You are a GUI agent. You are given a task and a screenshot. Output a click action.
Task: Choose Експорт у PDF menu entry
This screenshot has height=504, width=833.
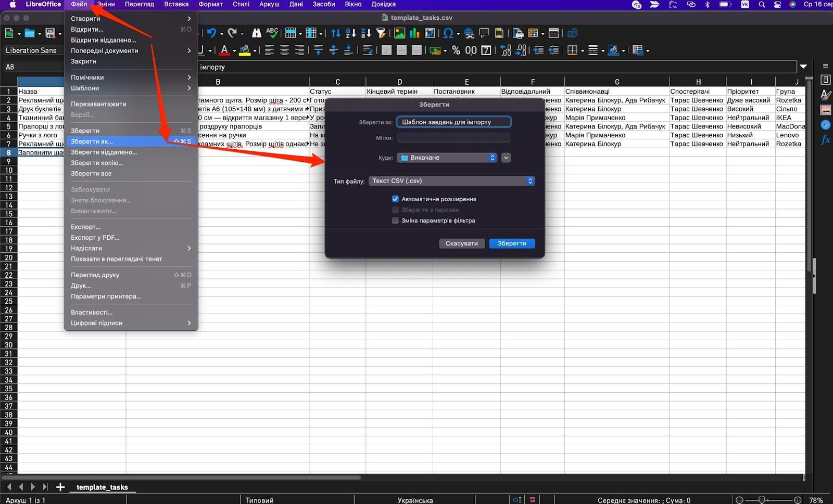pyautogui.click(x=95, y=238)
